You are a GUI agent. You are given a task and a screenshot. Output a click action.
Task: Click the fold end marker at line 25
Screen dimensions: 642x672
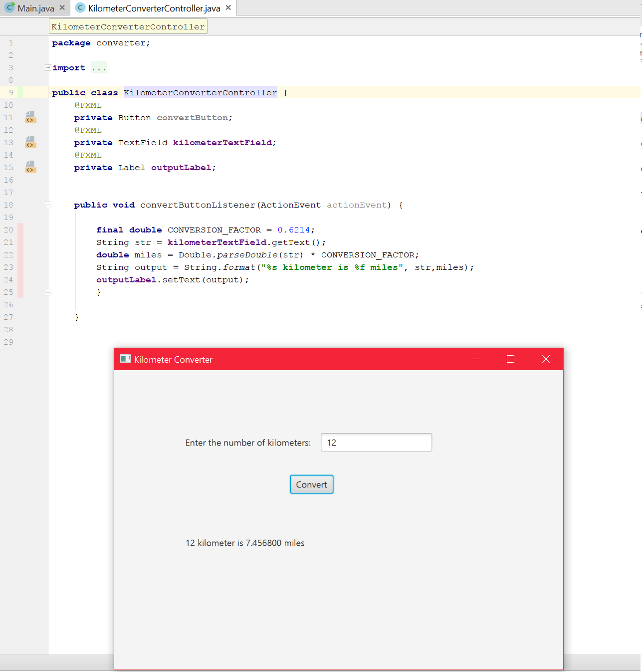[48, 292]
